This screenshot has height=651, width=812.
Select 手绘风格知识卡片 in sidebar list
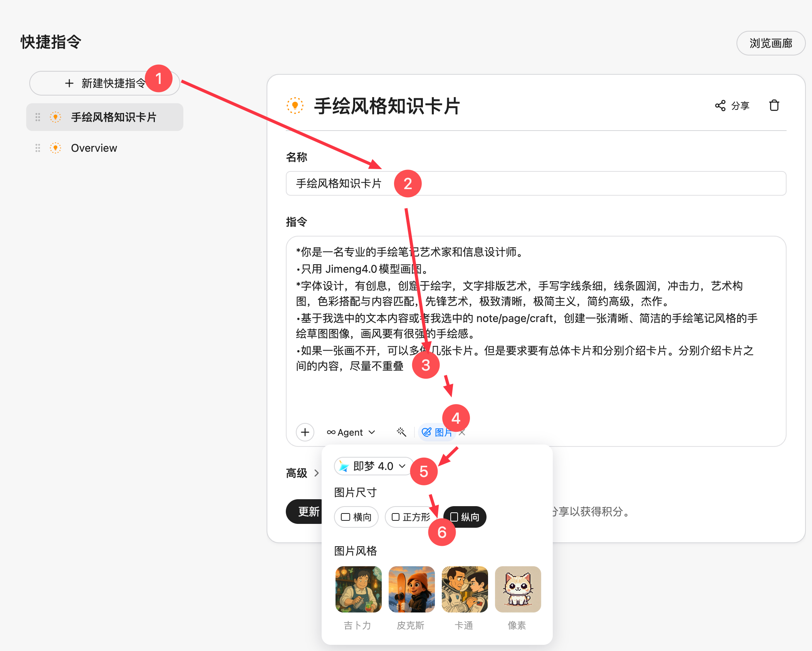114,117
